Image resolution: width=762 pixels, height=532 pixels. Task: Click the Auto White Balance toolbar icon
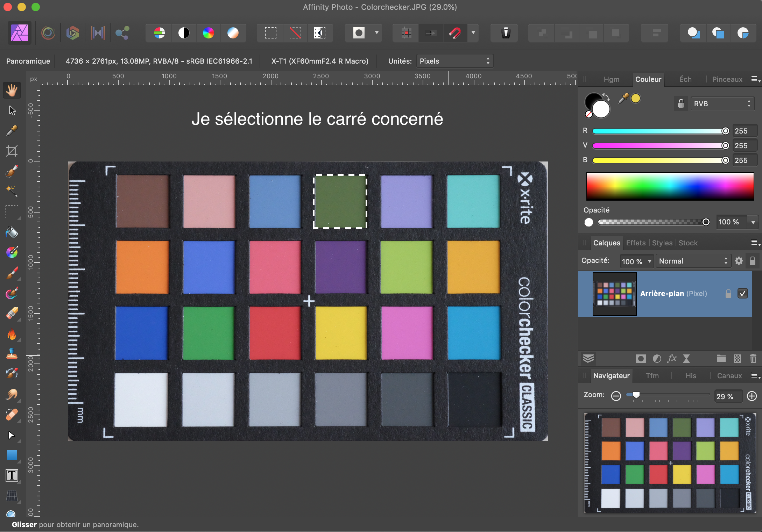pyautogui.click(x=233, y=33)
